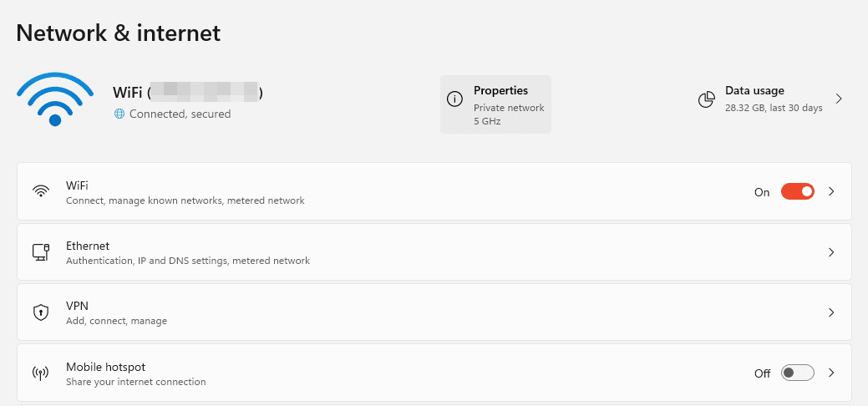
Task: Expand the VPN row chevron
Action: pos(831,312)
